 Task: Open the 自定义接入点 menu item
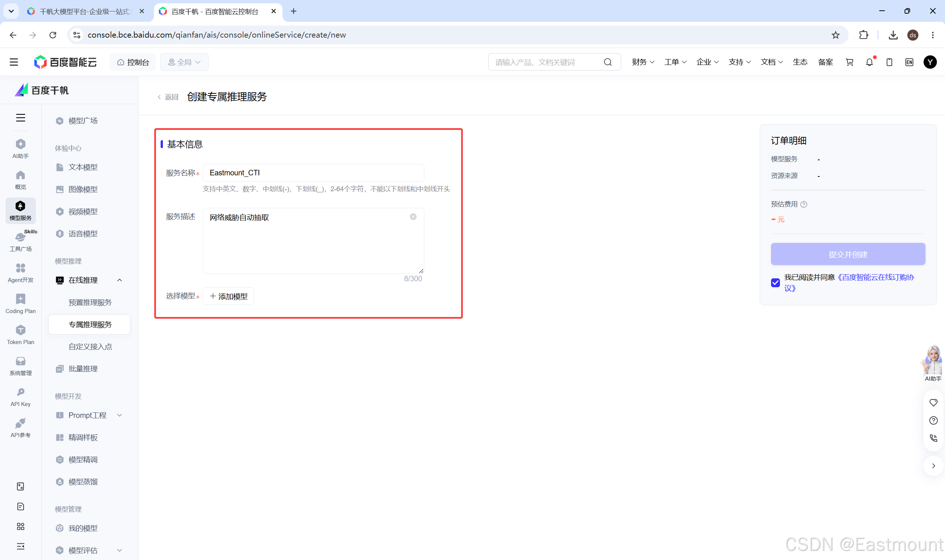tap(89, 346)
